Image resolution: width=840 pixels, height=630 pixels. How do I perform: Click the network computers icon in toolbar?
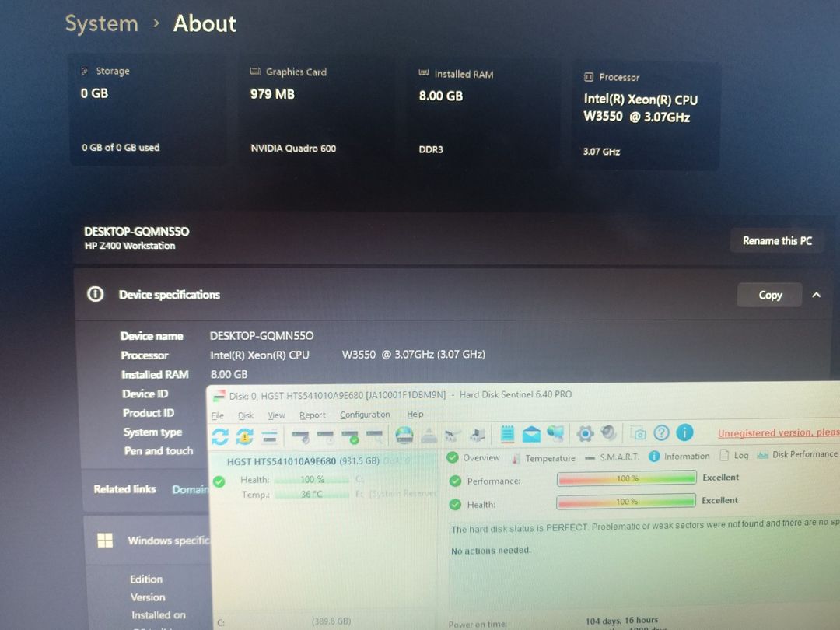(555, 433)
